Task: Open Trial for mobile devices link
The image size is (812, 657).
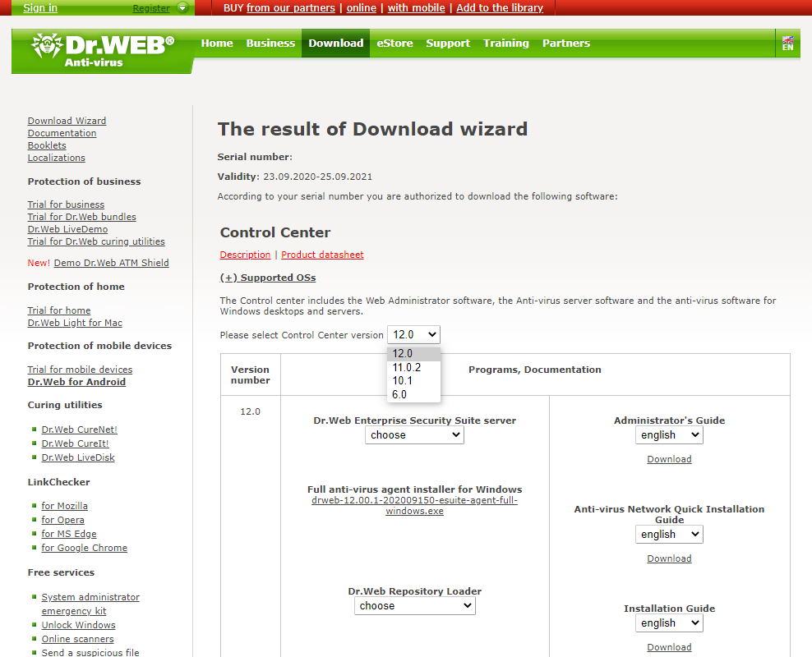Action: (x=80, y=370)
